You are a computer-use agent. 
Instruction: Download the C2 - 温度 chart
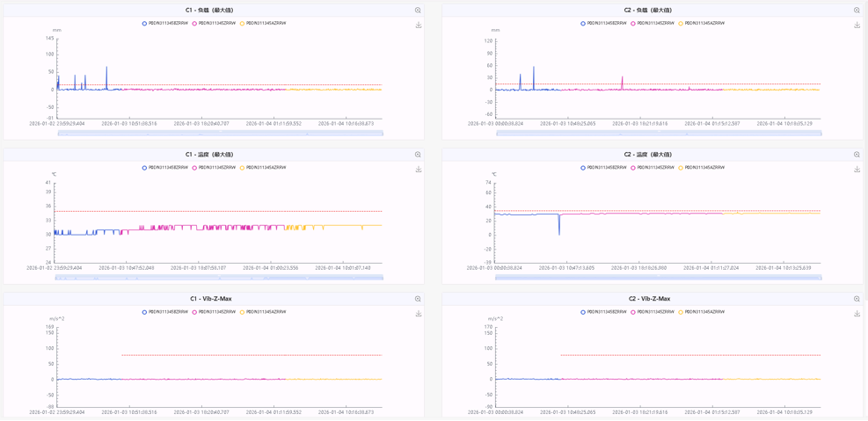pos(857,170)
